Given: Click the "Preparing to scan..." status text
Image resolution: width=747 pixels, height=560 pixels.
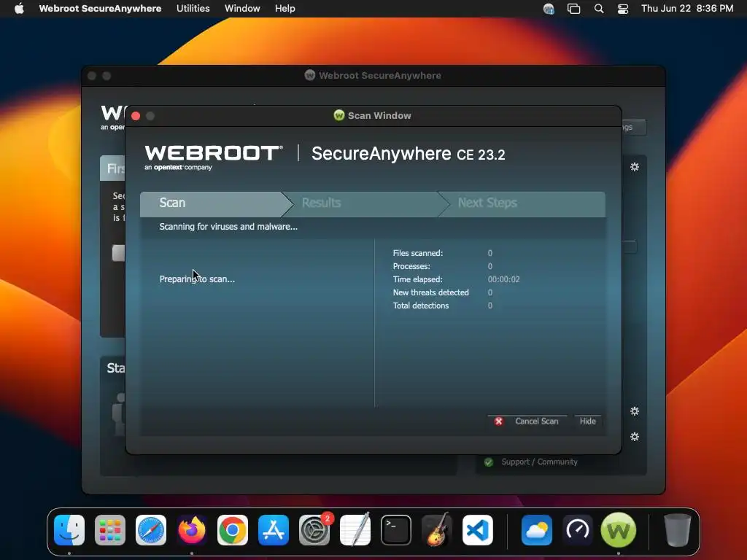Looking at the screenshot, I should pos(197,279).
